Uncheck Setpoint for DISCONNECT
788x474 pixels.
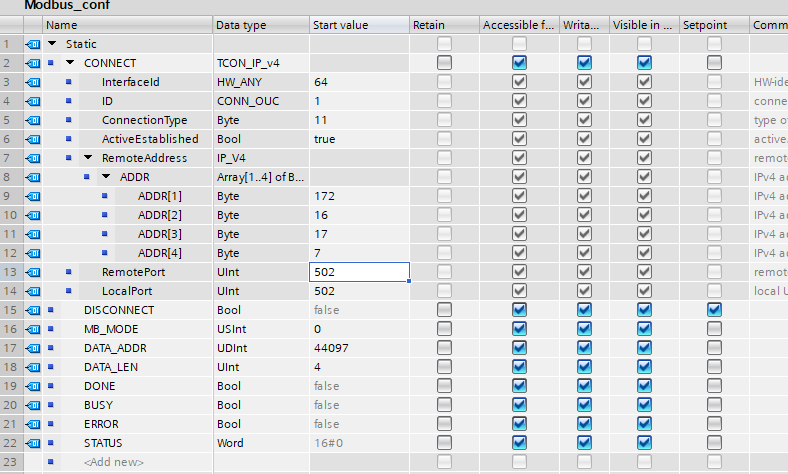pos(714,310)
